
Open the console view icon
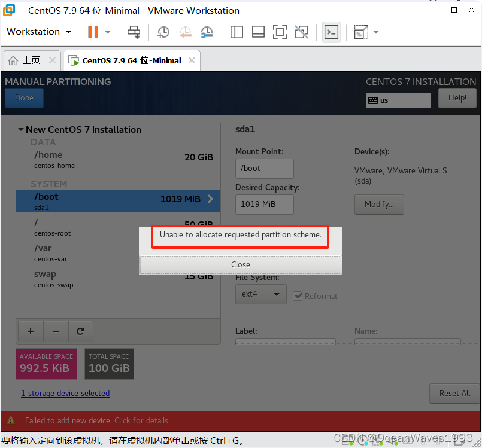click(x=331, y=32)
